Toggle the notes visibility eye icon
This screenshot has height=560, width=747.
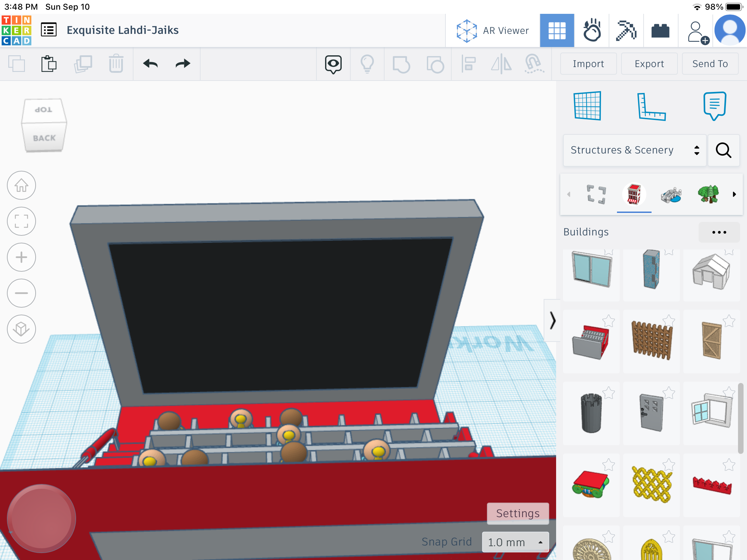pos(333,64)
